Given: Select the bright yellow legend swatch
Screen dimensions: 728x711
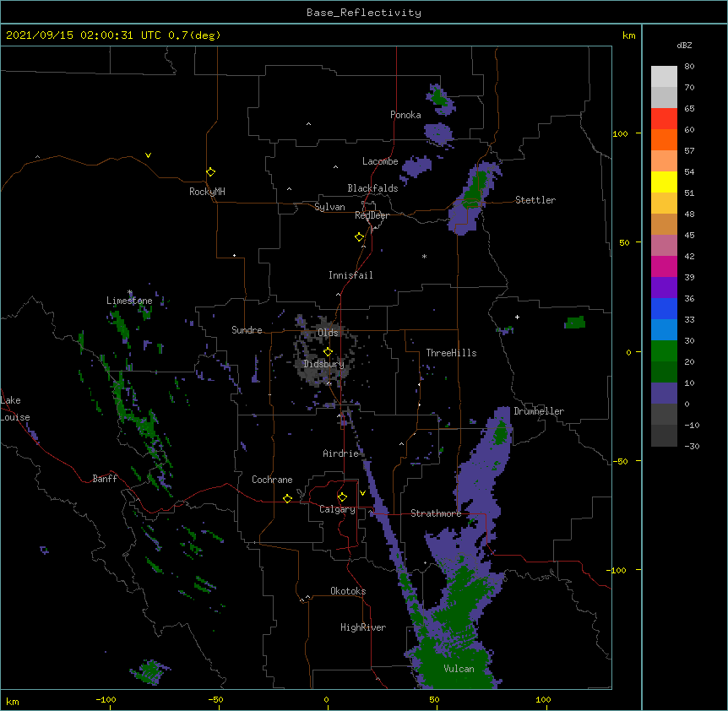Looking at the screenshot, I should click(x=664, y=182).
